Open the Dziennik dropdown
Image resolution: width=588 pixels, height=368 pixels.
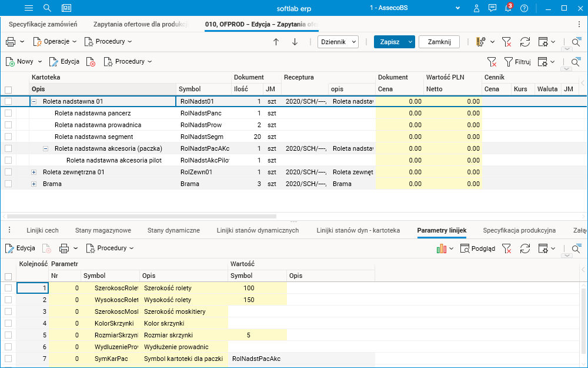[x=338, y=42]
